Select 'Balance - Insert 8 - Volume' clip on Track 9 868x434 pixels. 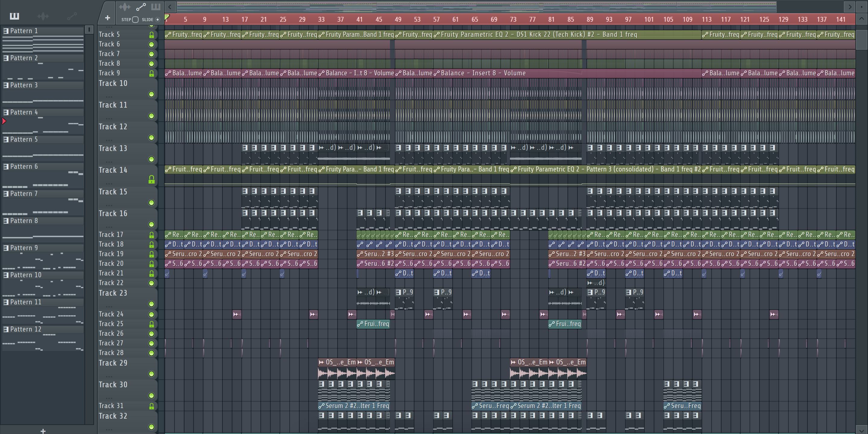(x=568, y=73)
